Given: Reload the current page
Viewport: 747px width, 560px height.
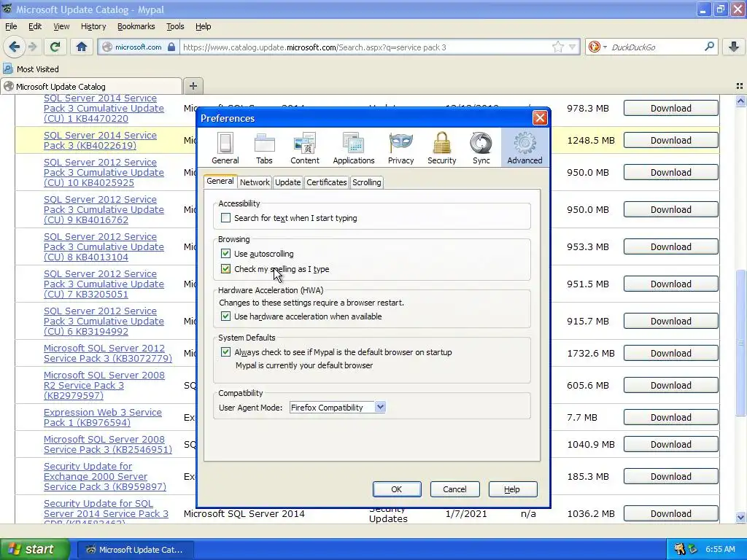Looking at the screenshot, I should [55, 47].
